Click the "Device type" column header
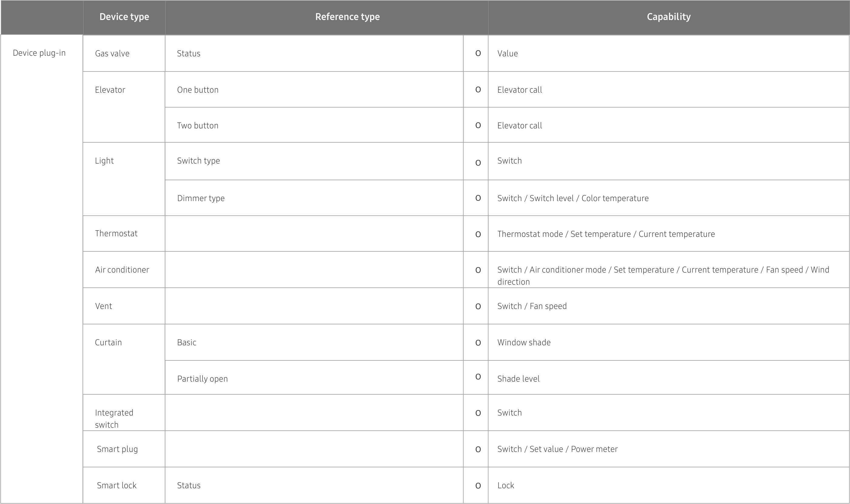Screen dimensions: 850x504 pos(124,17)
